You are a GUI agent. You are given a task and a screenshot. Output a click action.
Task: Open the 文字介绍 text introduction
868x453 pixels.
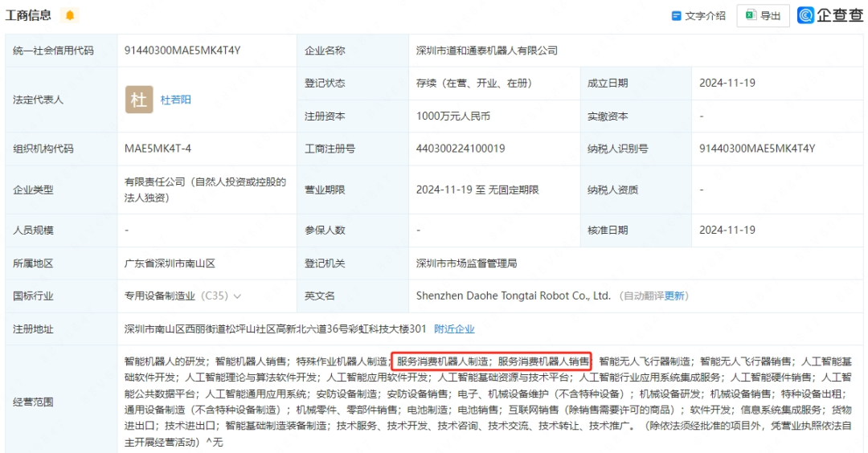(698, 16)
